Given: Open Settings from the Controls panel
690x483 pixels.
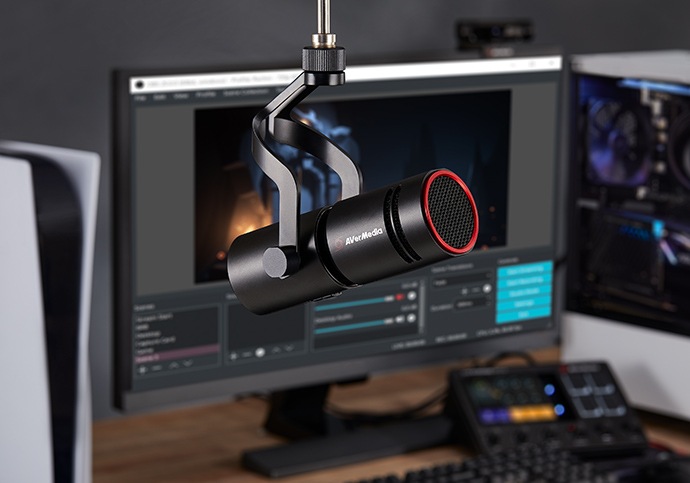Looking at the screenshot, I should (x=524, y=304).
